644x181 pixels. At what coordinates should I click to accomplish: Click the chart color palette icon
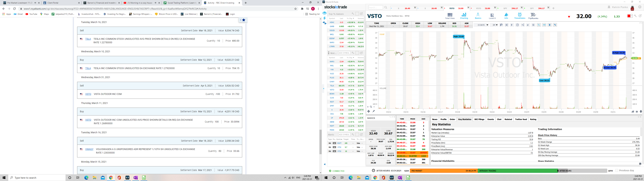501,25
